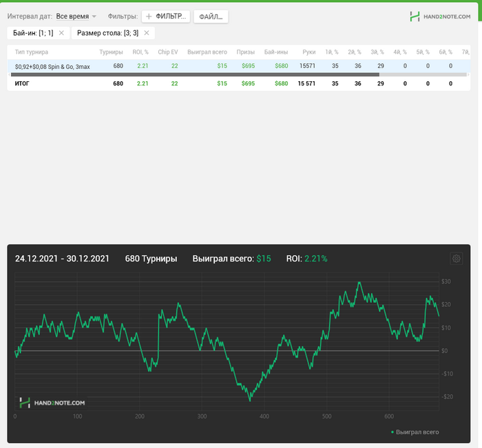Screen dimensions: 482x448
Task: Click the $680 buy-ins value in ИТОГ row
Action: click(x=281, y=83)
